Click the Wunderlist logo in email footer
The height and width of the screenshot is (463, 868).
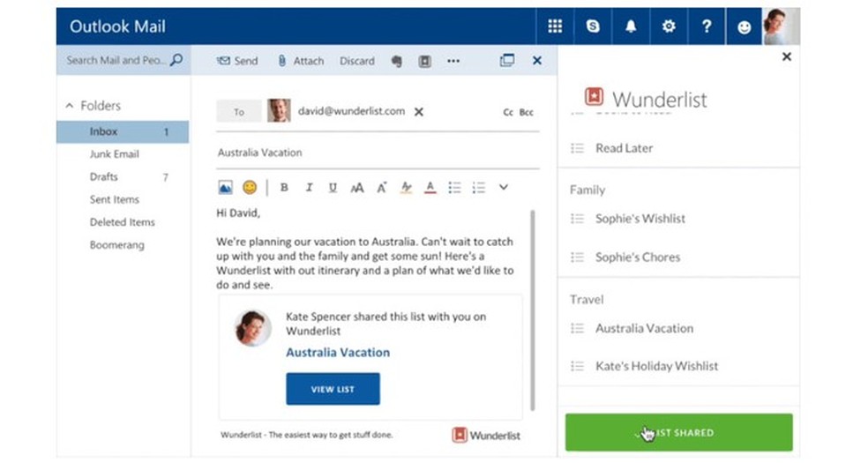coord(486,436)
